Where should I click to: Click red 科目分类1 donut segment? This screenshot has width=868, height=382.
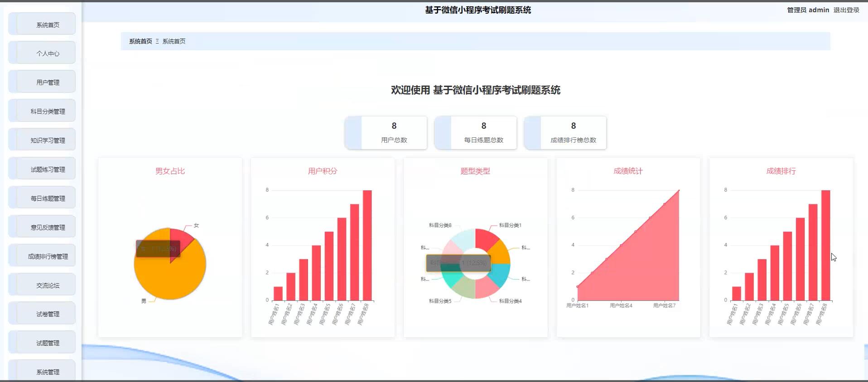(486, 239)
